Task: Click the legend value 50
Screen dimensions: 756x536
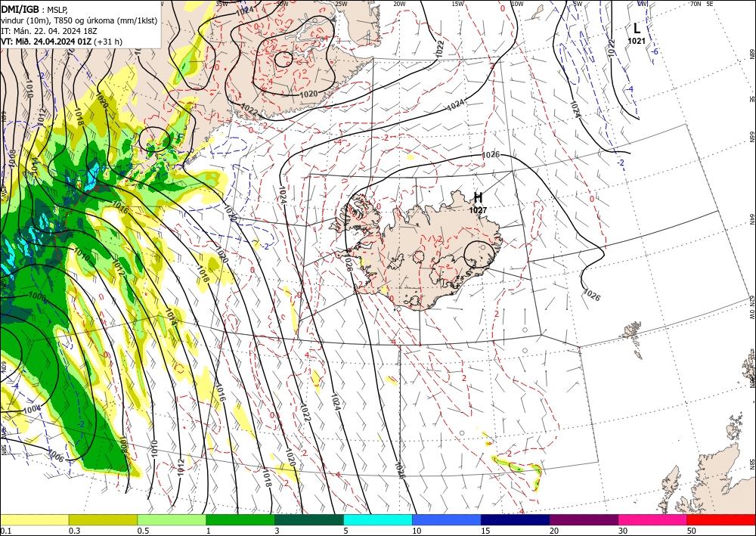Action: [x=692, y=531]
